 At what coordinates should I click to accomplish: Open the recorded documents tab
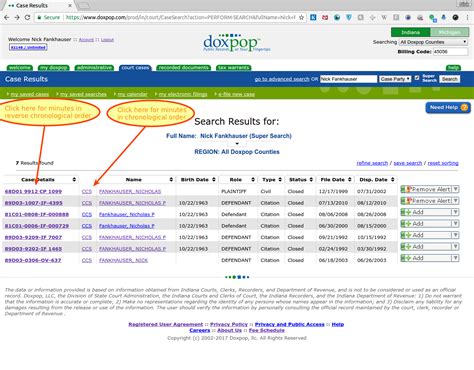point(184,68)
